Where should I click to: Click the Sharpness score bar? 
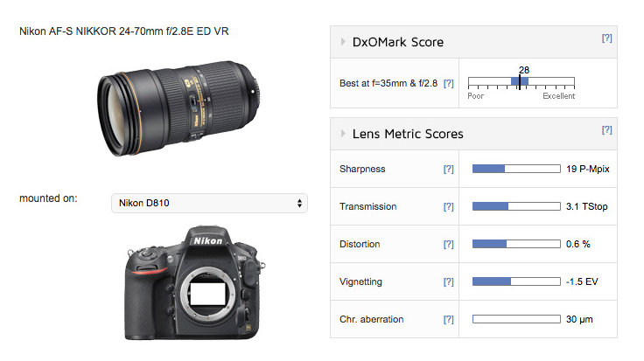click(x=516, y=169)
